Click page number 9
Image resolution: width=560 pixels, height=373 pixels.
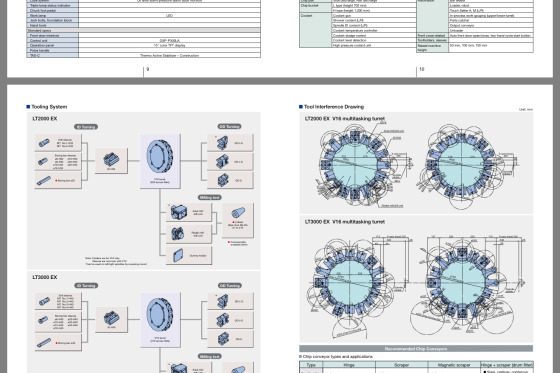point(148,69)
